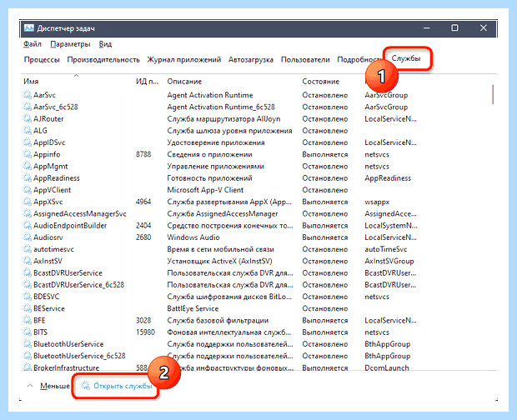
Task: Switch to the Журнал приложений tab
Action: [x=183, y=60]
